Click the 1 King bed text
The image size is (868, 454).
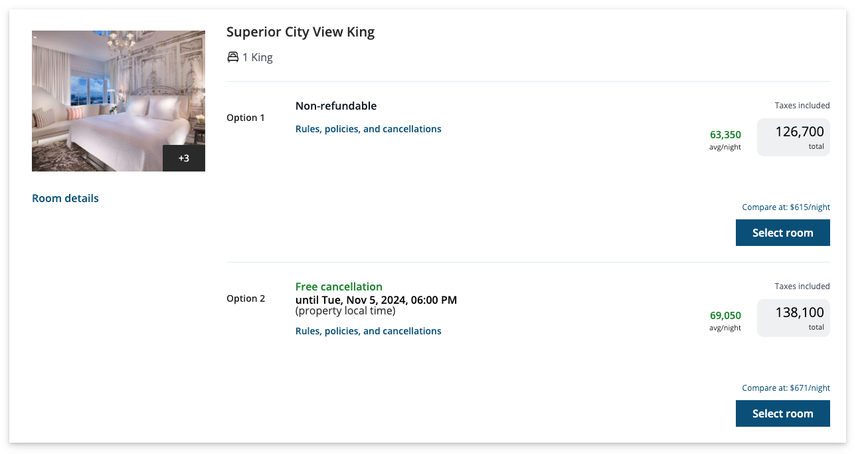(x=258, y=57)
